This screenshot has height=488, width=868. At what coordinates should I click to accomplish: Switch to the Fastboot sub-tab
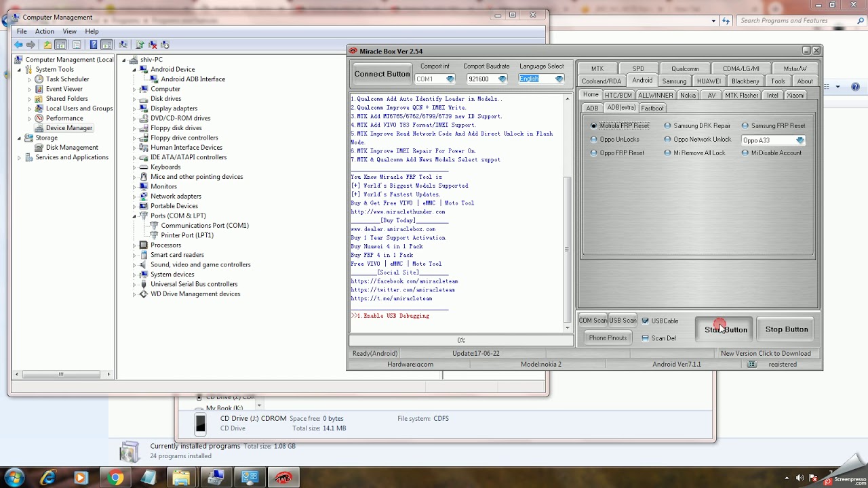(652, 108)
